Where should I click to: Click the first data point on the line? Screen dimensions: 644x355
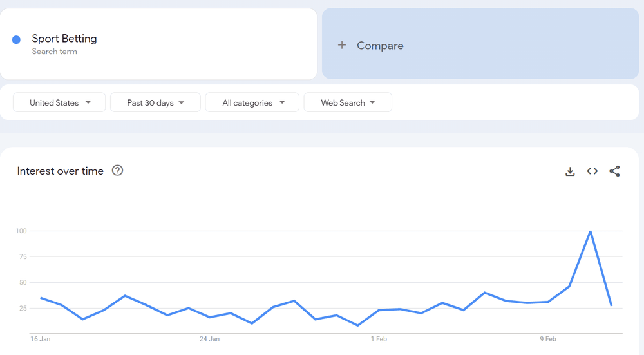pyautogui.click(x=41, y=298)
